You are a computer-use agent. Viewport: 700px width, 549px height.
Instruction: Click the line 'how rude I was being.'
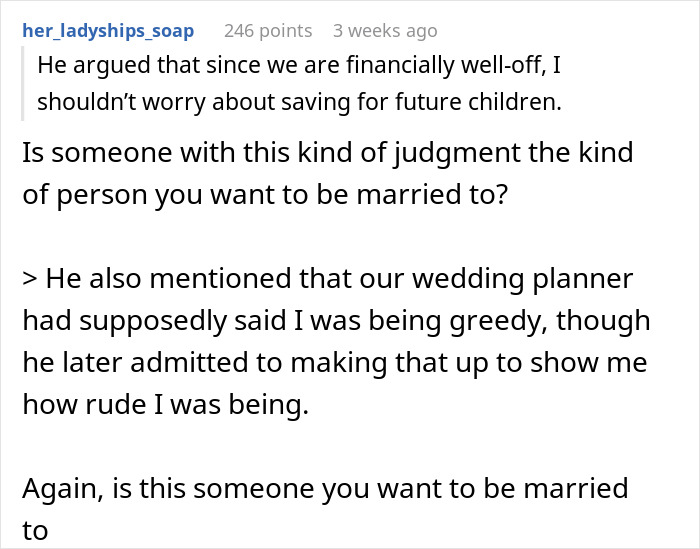coord(161,405)
